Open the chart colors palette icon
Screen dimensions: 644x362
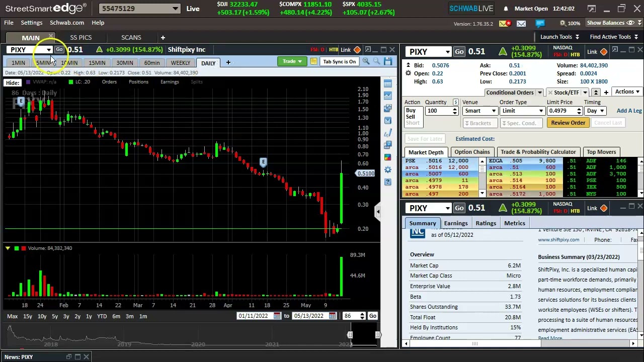tap(387, 157)
